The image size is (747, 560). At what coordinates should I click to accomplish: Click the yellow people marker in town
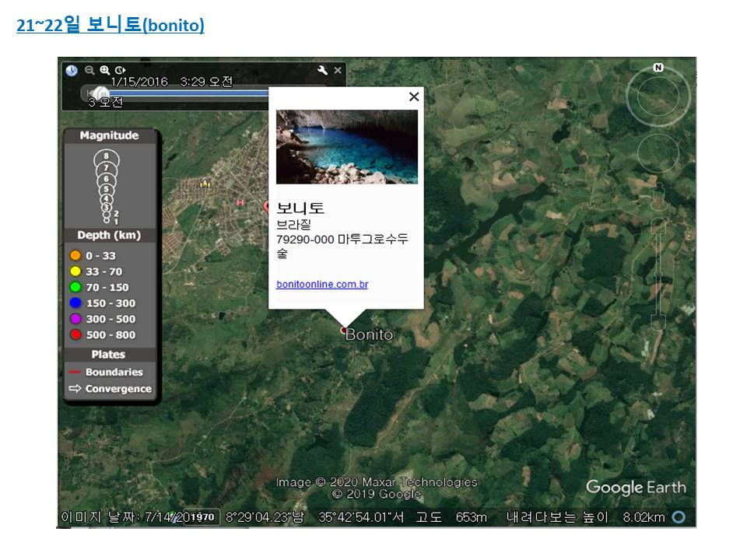205,183
